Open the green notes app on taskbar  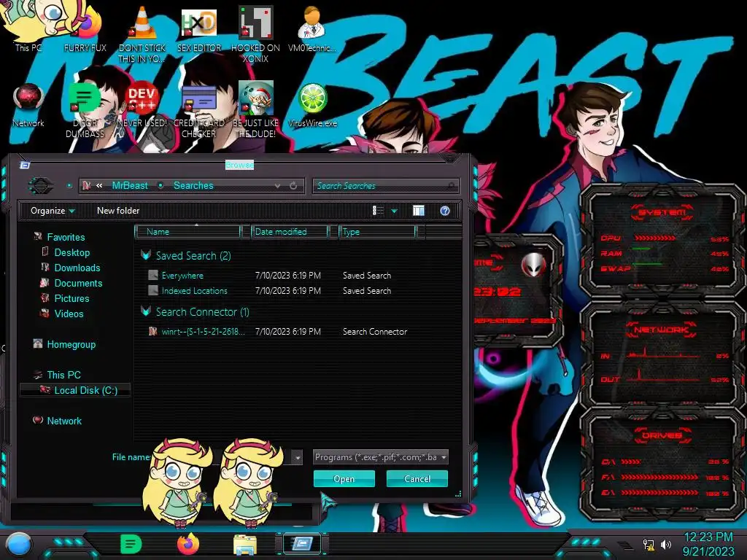tap(131, 544)
